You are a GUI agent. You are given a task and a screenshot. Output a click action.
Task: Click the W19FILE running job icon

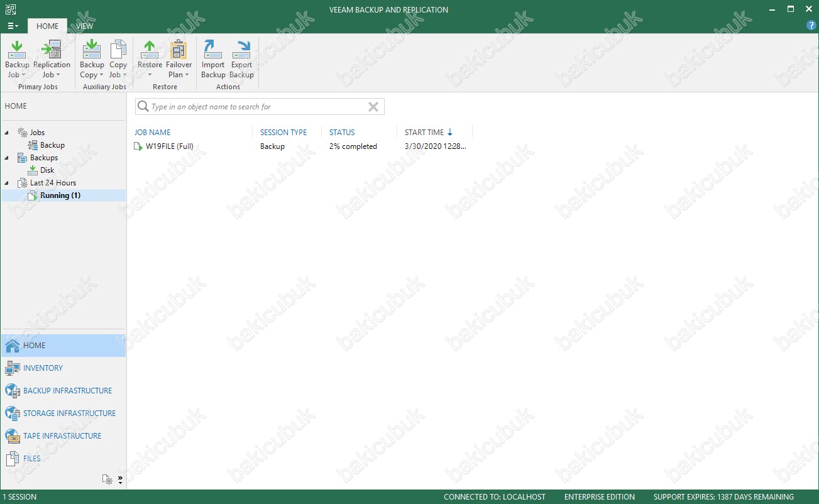tap(138, 146)
